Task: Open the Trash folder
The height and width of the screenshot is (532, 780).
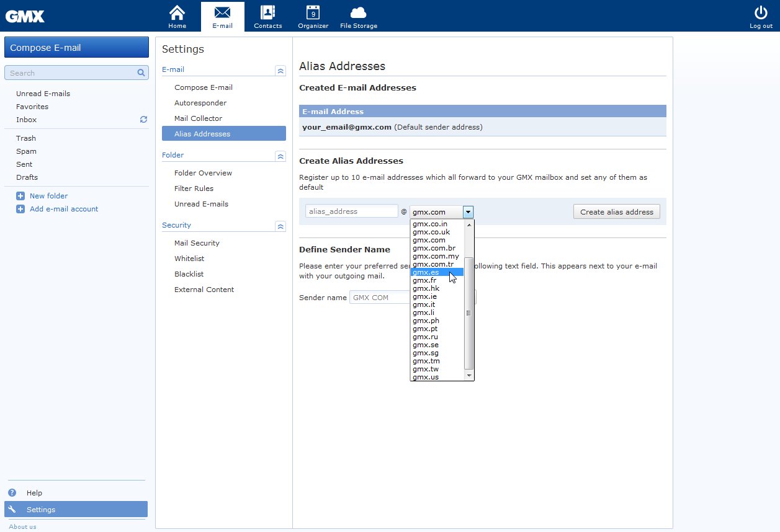Action: 26,138
